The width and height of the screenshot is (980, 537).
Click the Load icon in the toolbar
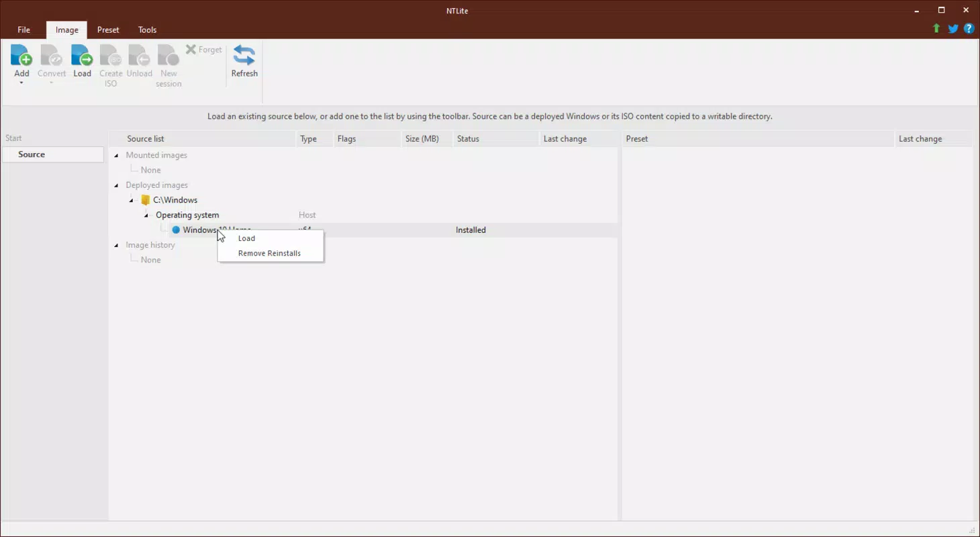[82, 55]
